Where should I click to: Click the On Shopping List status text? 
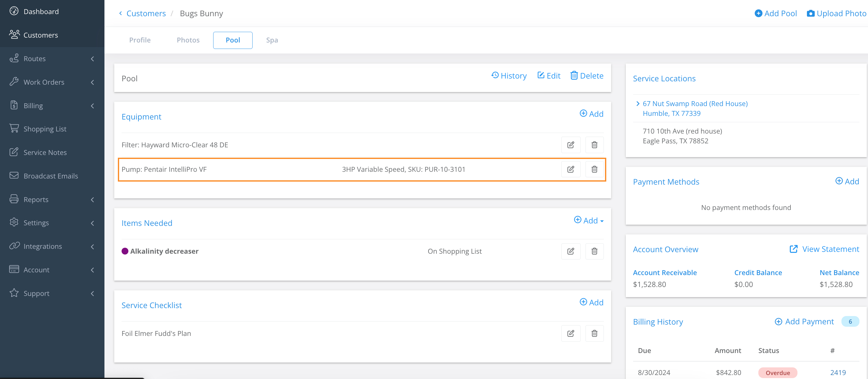(454, 251)
